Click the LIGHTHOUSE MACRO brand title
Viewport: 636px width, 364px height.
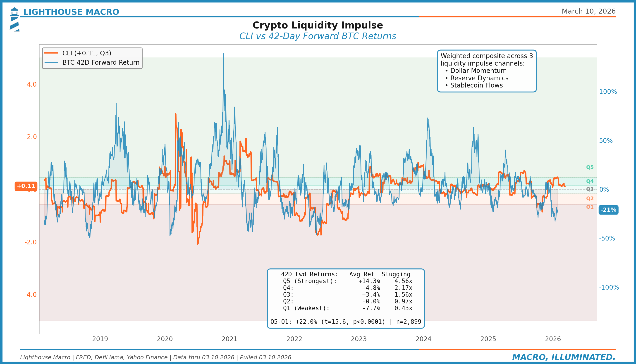[71, 12]
